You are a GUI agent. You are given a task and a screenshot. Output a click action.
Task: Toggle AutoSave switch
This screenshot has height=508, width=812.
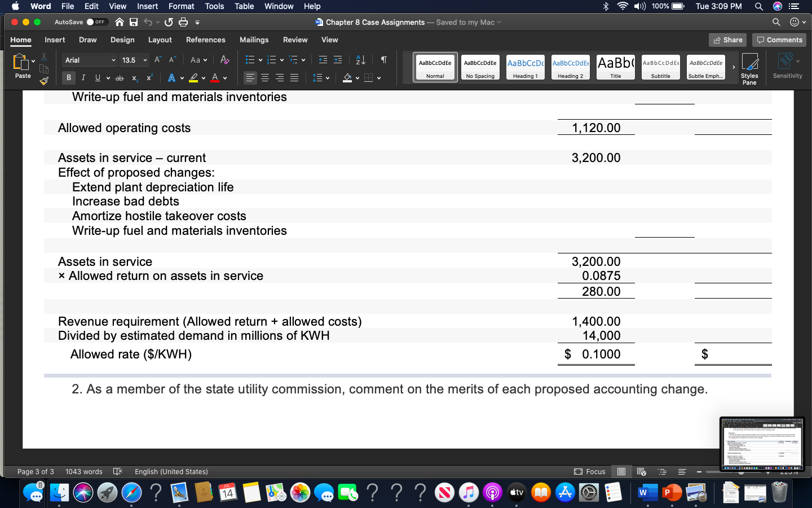pos(96,22)
